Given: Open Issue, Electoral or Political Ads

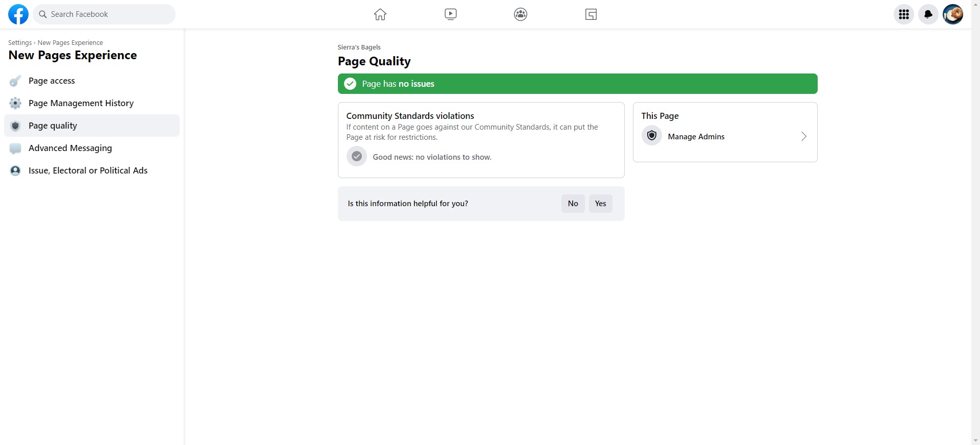Looking at the screenshot, I should pyautogui.click(x=88, y=170).
